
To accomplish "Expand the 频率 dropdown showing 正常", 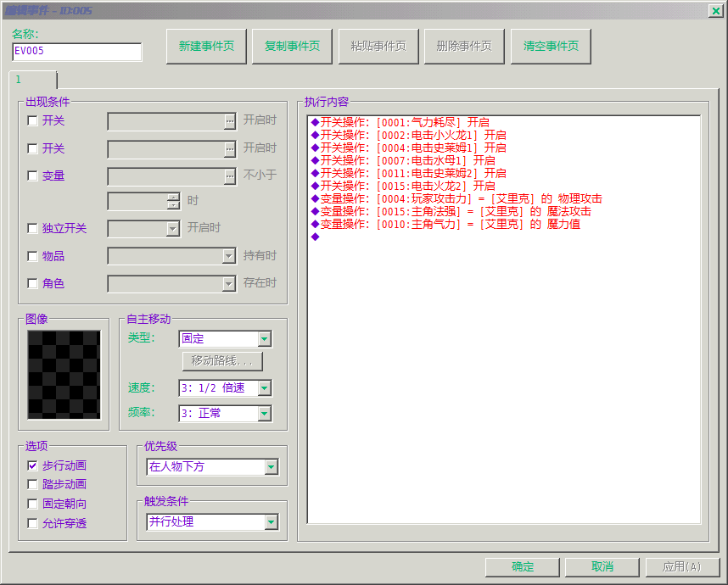I will (x=225, y=414).
